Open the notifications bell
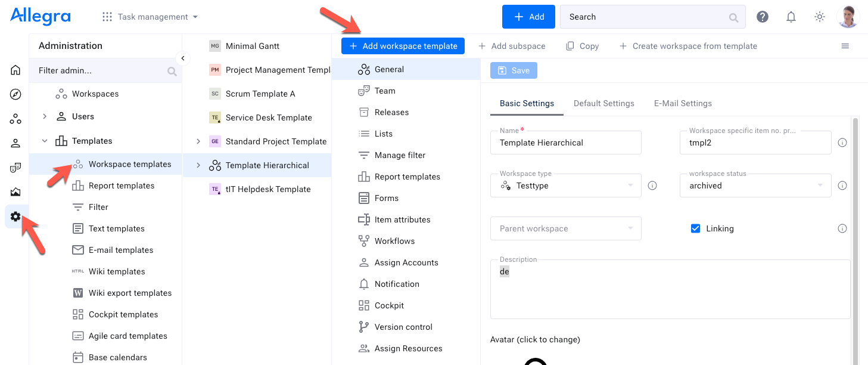 tap(791, 17)
